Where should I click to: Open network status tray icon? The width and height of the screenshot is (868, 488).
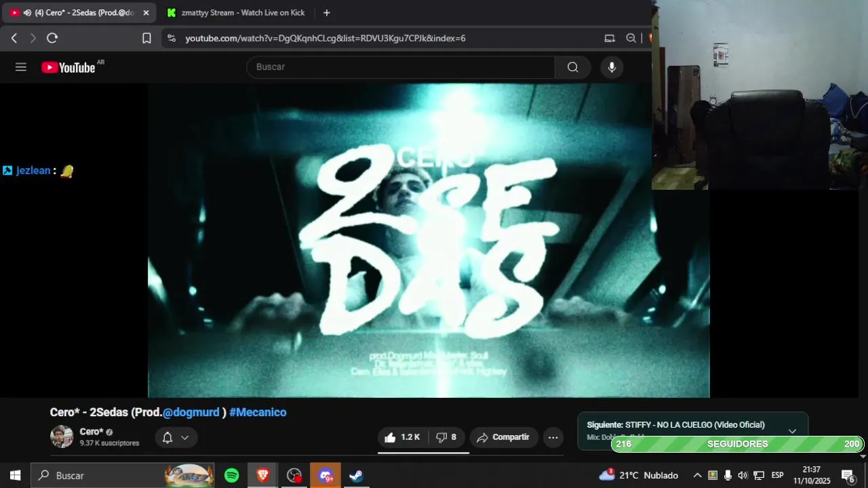[x=759, y=475]
